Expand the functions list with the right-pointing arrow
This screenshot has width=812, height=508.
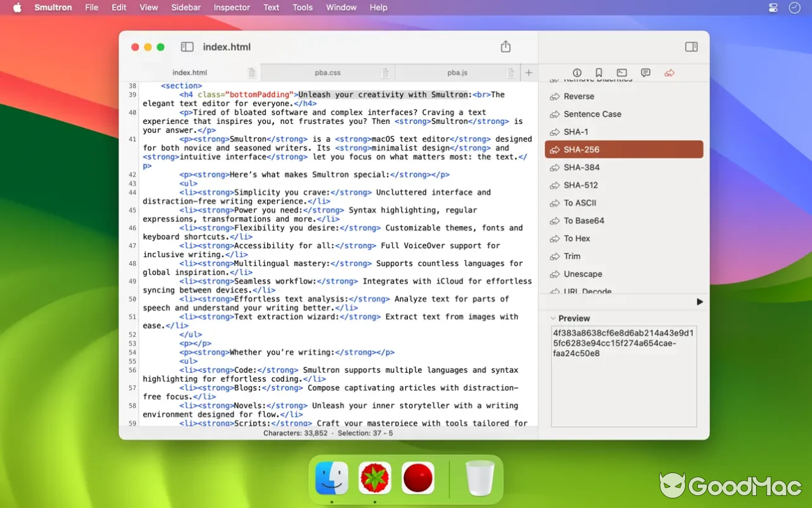700,302
